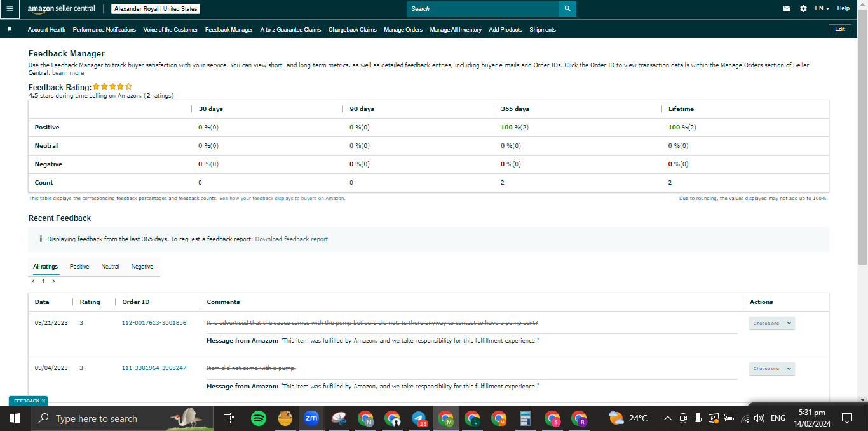Viewport: 868px width, 431px height.
Task: Click the Edit button in nav bar
Action: pos(840,29)
